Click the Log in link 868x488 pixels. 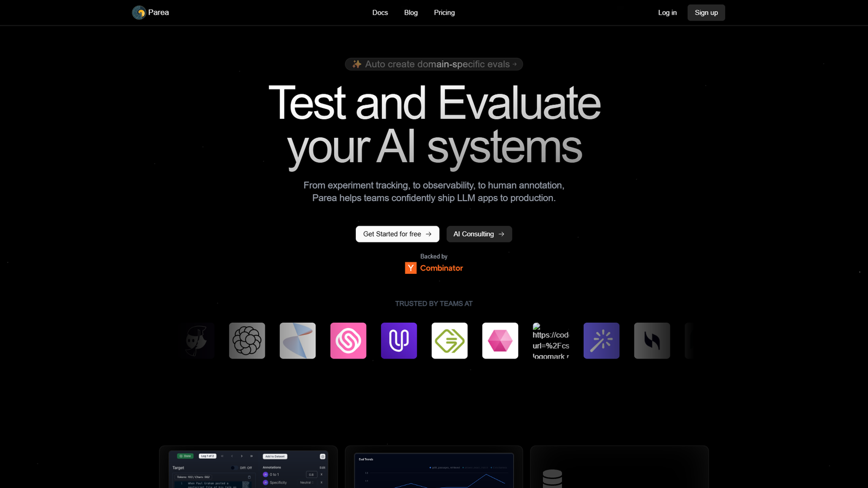pos(667,12)
